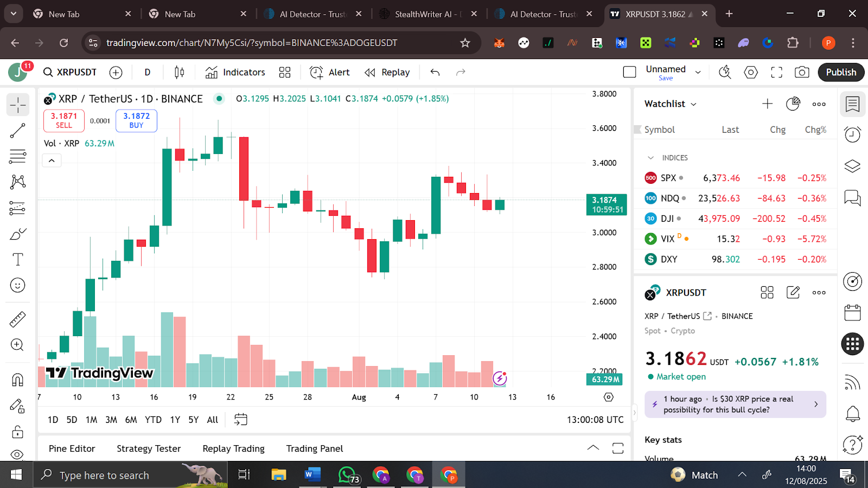Open quick search tool
This screenshot has width=868, height=488.
pyautogui.click(x=725, y=72)
